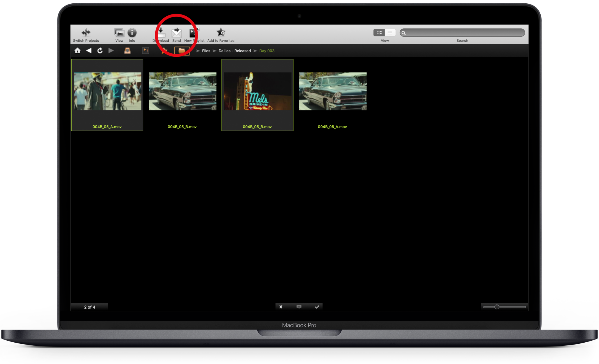
Task: Click the Switch Projects icon
Action: [86, 33]
